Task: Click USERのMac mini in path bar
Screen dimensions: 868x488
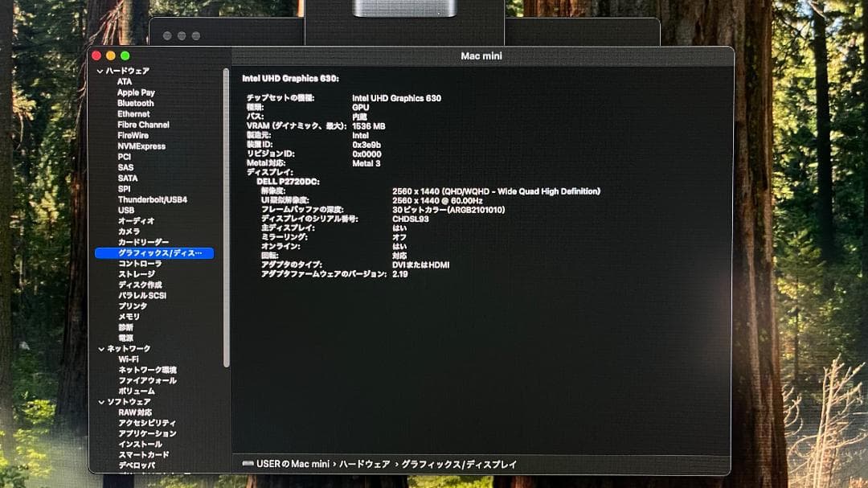Action: tap(293, 464)
